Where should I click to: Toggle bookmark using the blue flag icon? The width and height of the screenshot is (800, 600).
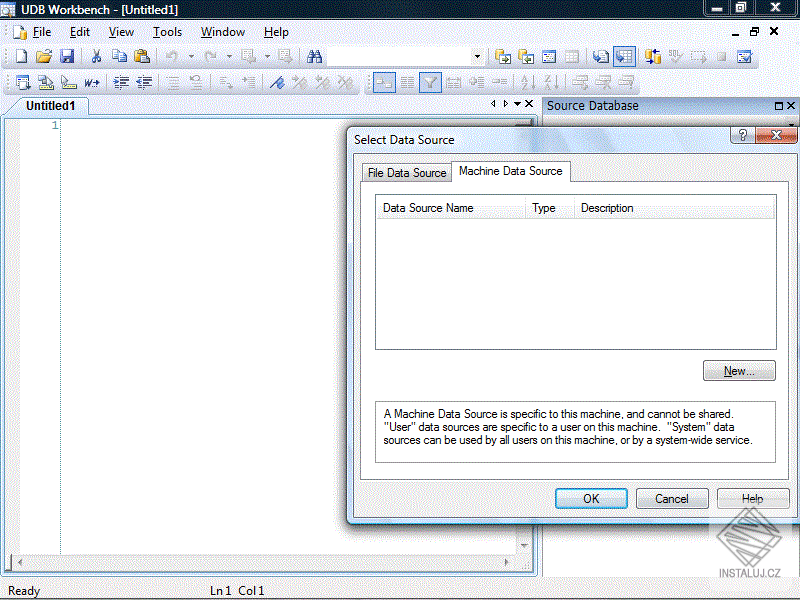point(277,82)
